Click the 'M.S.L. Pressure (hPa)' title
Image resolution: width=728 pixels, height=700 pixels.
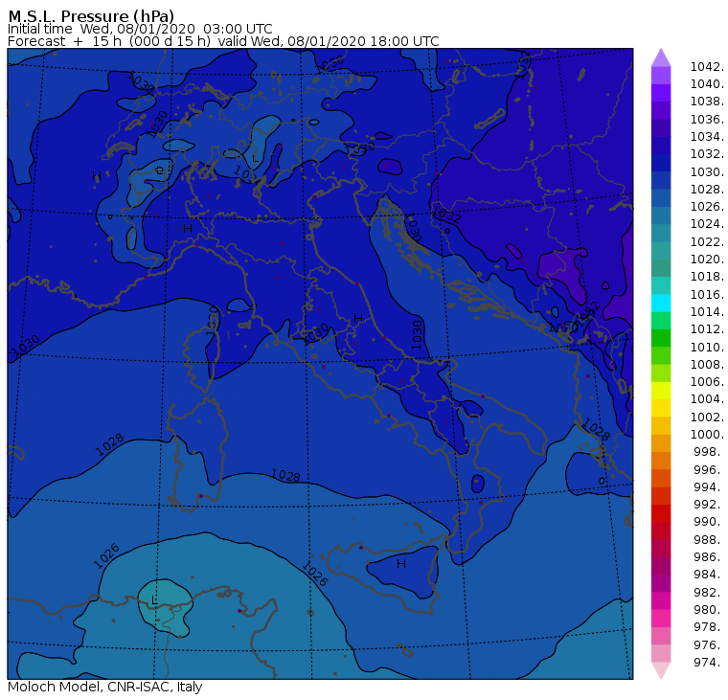coord(91,15)
